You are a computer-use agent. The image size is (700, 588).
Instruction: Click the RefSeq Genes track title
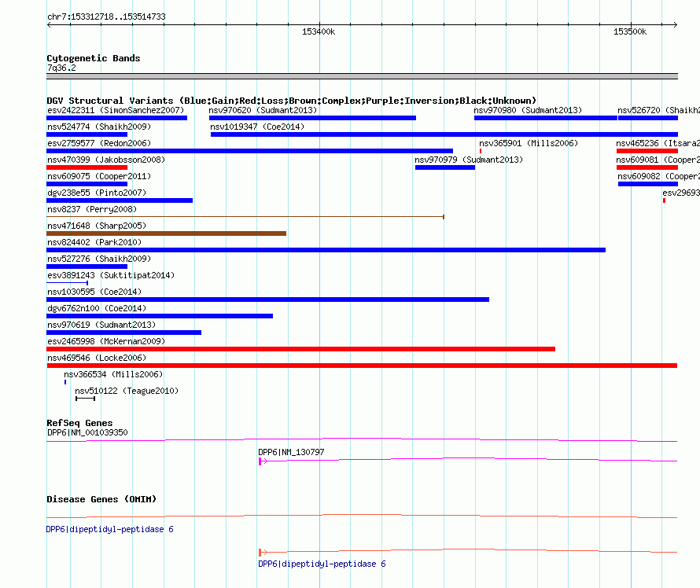click(79, 423)
